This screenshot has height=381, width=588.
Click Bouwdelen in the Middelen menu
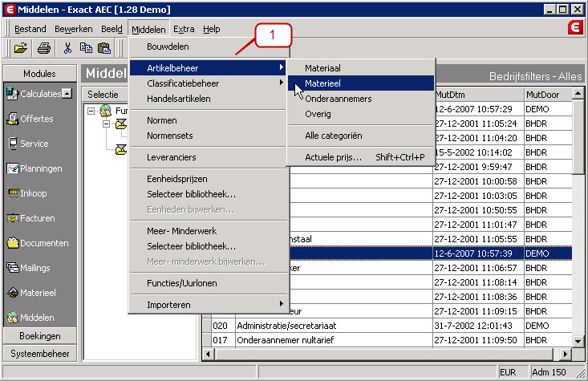208,47
